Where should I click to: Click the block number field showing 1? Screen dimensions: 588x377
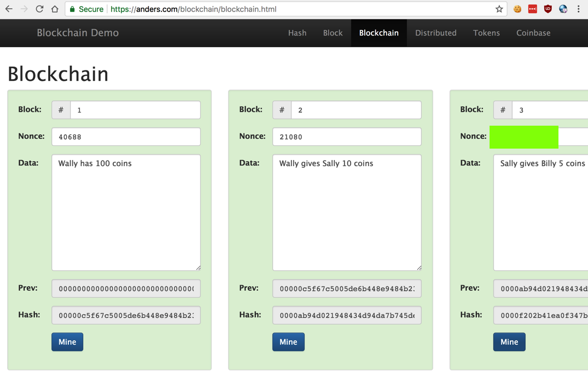click(x=135, y=110)
